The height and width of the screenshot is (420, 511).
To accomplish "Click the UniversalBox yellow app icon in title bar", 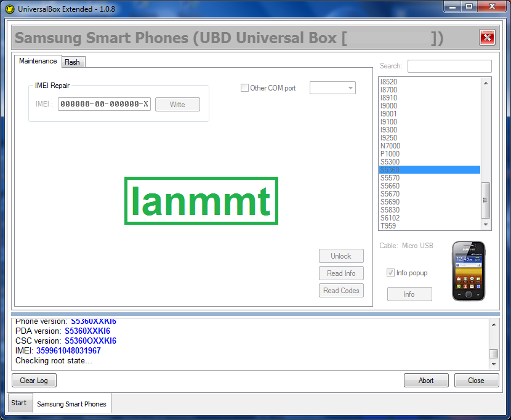I will pos(10,9).
